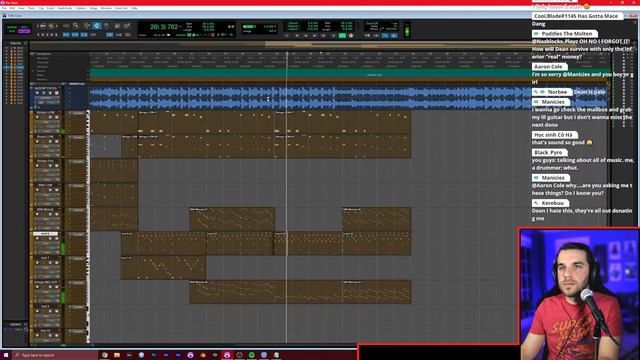
Task: Select the Strings MEL OCT track name
Action: pyautogui.click(x=45, y=282)
